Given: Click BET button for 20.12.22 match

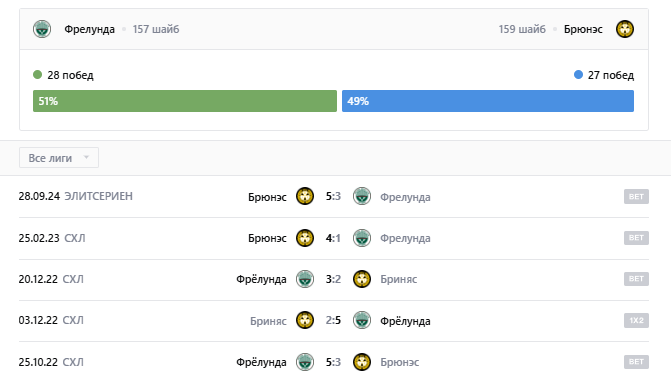Looking at the screenshot, I should 636,279.
